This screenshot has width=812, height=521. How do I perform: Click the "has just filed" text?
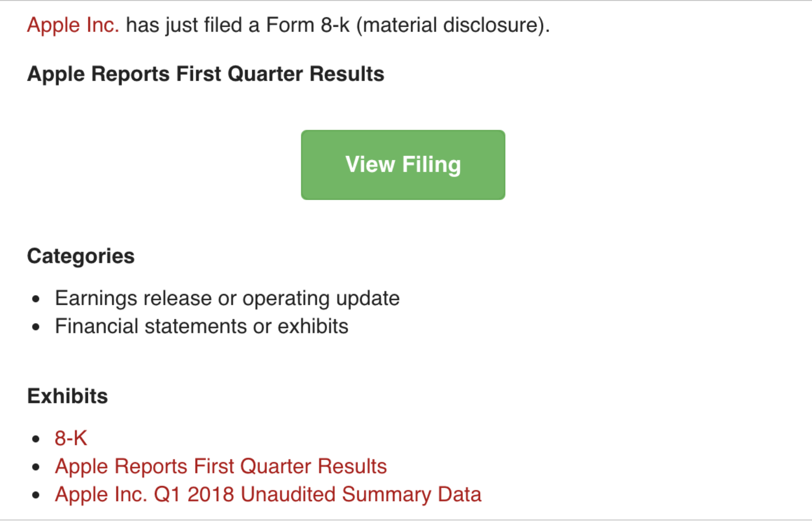[x=184, y=25]
